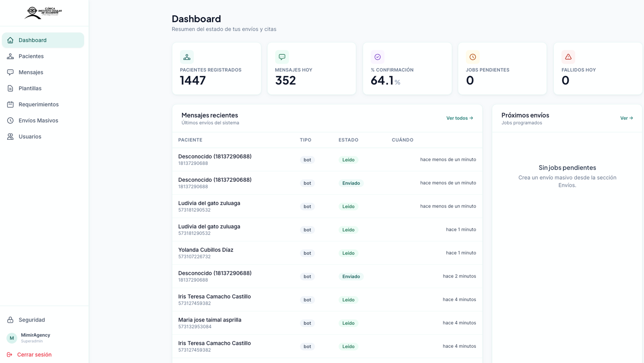Click the Leído badge in Yolanda's row

[x=349, y=253]
